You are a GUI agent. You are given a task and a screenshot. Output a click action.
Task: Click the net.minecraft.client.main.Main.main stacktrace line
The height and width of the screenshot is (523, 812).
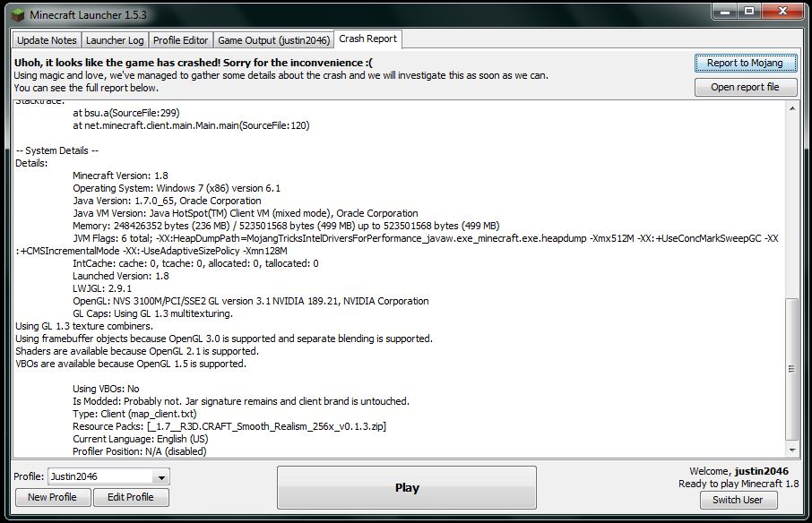pos(191,125)
